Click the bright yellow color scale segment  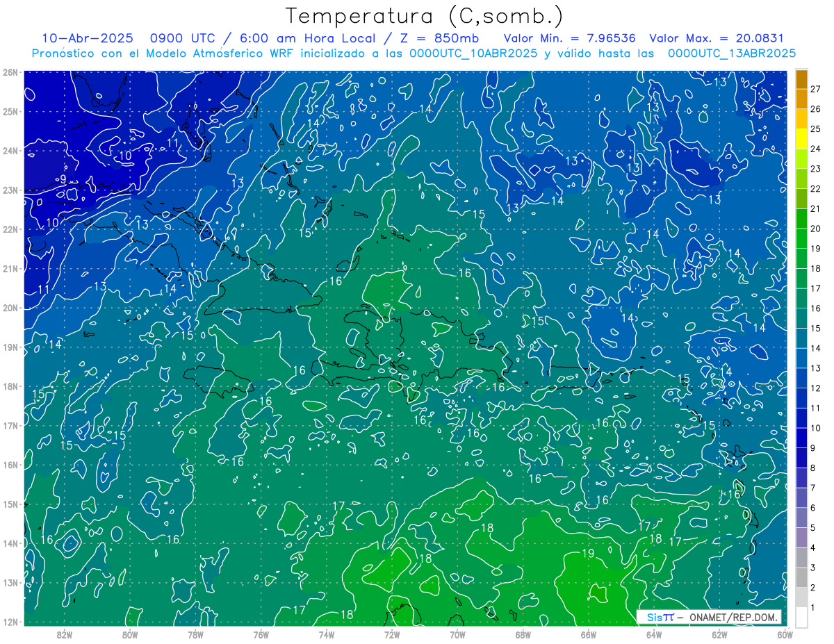[x=801, y=140]
